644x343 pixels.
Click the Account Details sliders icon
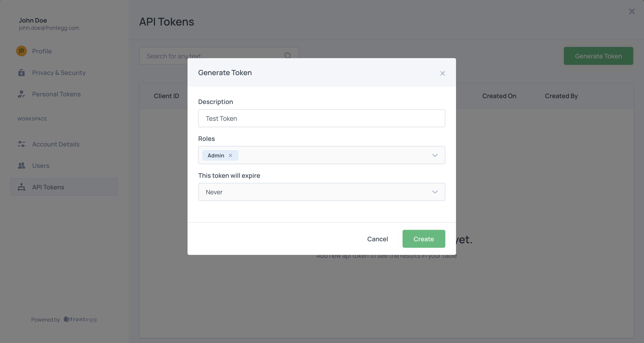click(x=21, y=144)
